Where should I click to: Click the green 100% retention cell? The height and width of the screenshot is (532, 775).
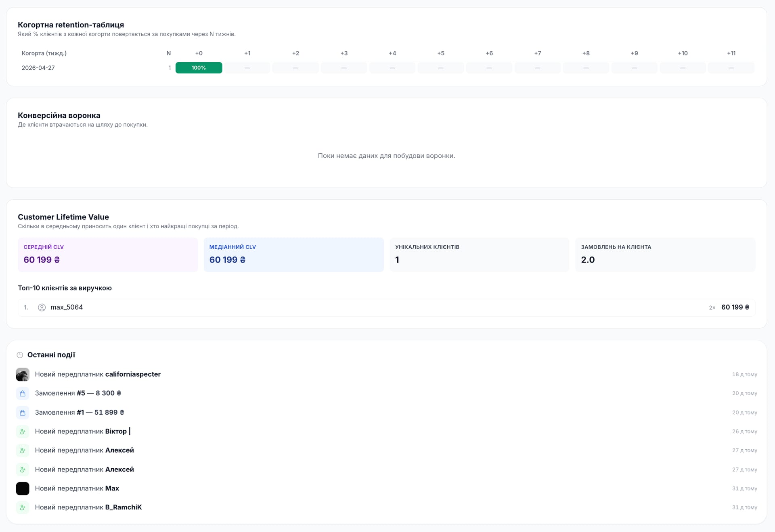click(x=199, y=68)
